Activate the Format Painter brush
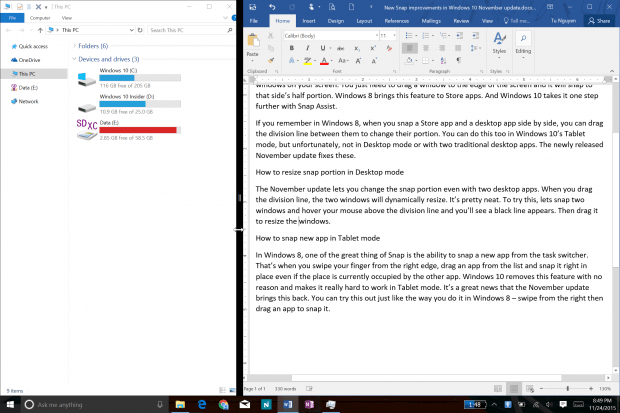Viewport: 620px width, 413px height. coord(271,60)
